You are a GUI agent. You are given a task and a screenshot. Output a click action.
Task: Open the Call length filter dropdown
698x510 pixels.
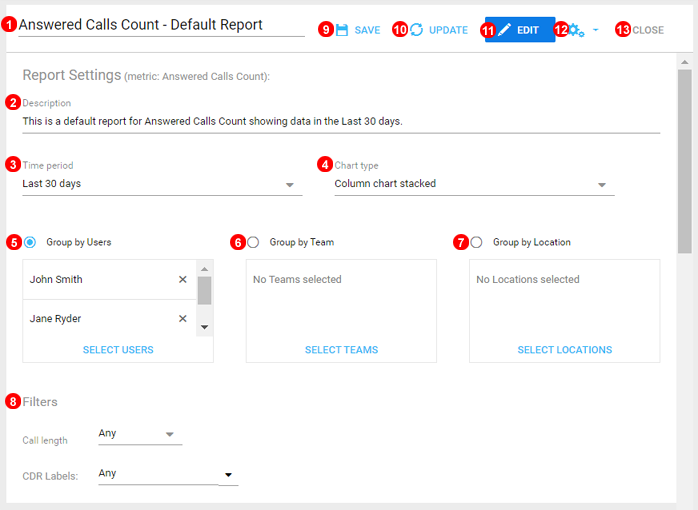pos(140,434)
